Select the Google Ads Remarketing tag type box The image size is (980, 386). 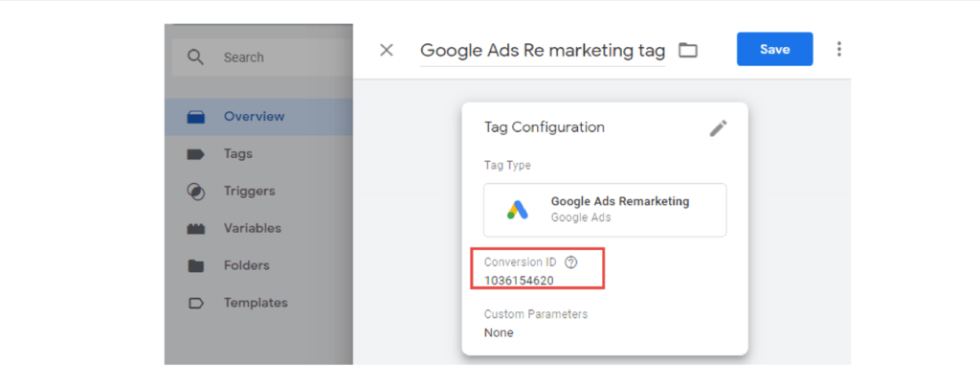(x=605, y=210)
